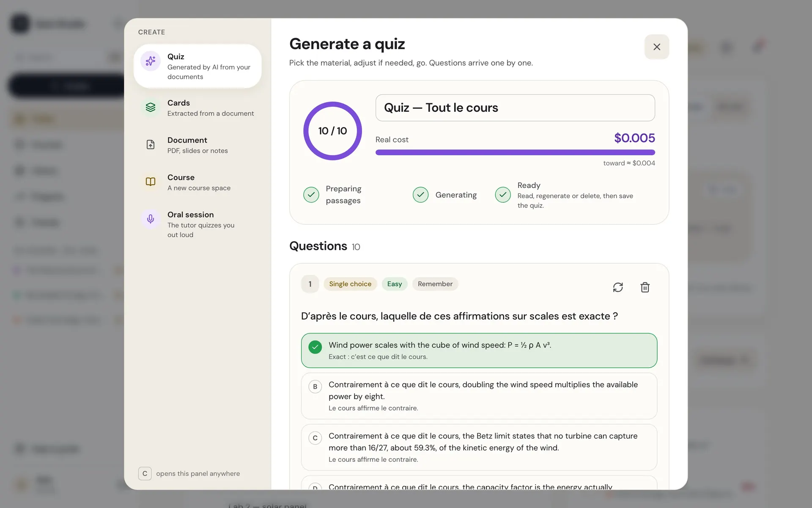812x508 pixels.
Task: Open the Course creation option
Action: [198, 182]
